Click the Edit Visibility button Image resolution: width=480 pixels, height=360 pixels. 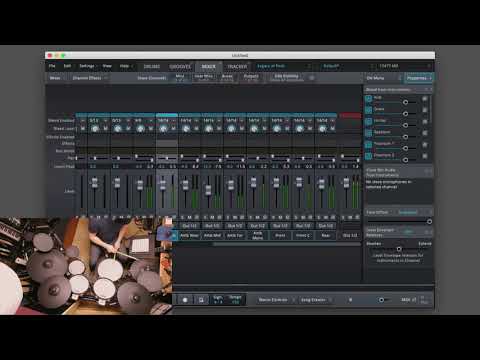point(286,78)
